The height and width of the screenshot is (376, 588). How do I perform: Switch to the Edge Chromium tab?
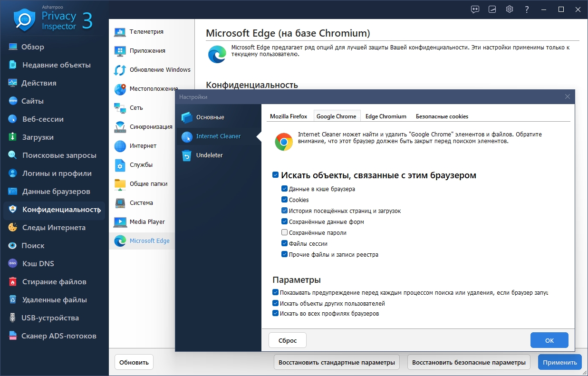(x=386, y=116)
